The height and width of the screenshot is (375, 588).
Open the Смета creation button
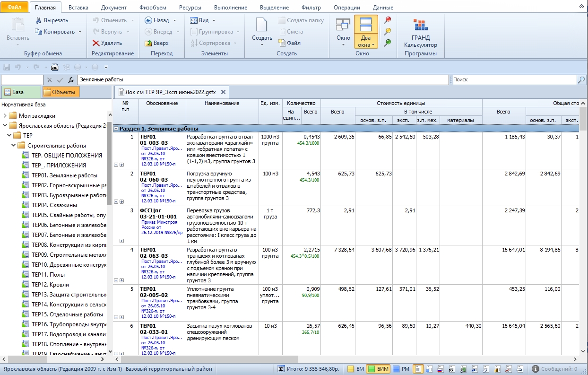291,32
